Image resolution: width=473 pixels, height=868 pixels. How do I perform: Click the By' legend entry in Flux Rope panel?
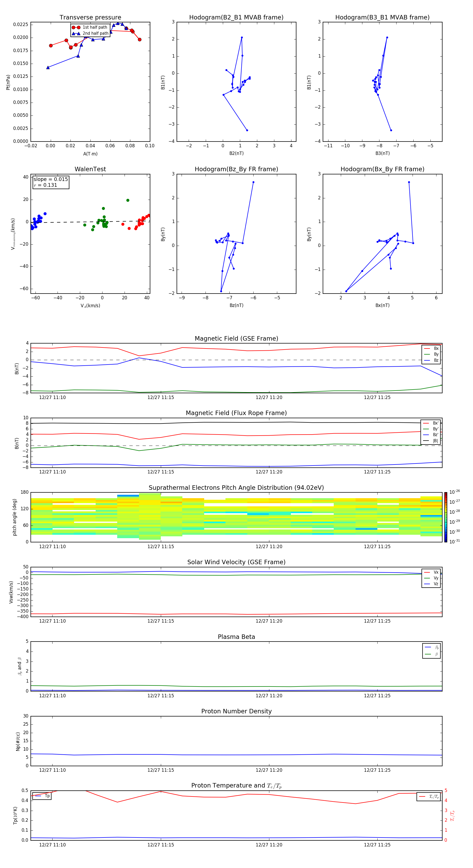pos(431,429)
